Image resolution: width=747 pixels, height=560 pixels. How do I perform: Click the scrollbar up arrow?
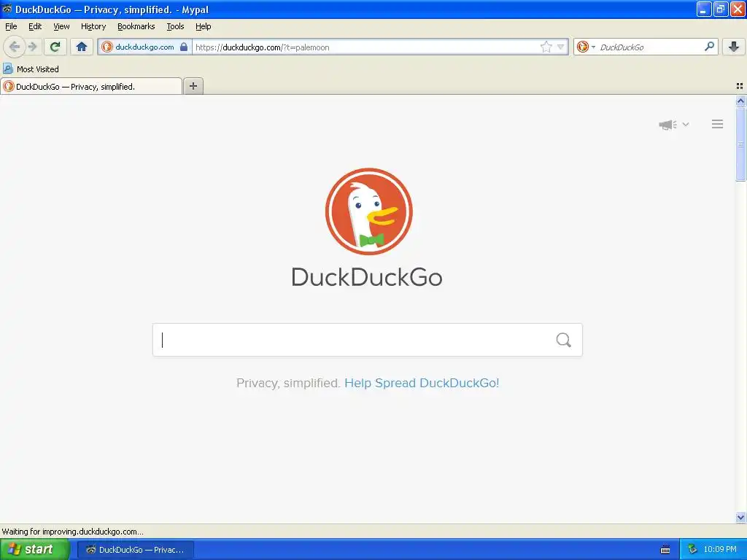[740, 101]
